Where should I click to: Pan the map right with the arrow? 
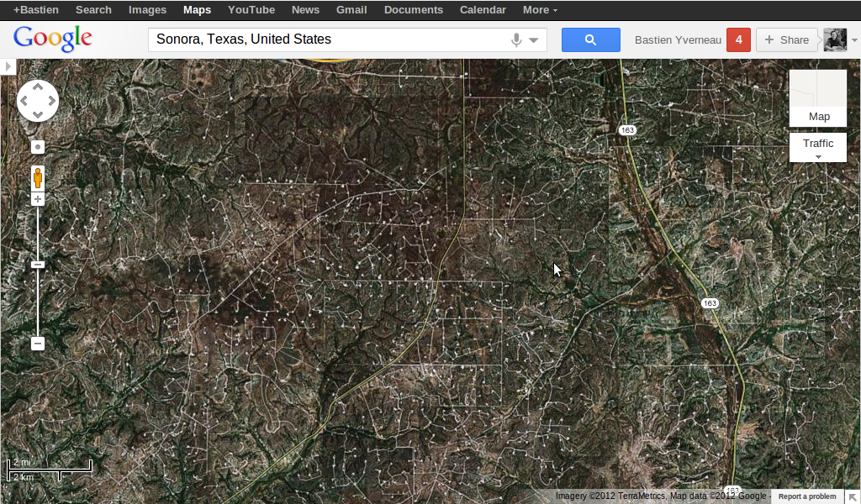point(51,101)
